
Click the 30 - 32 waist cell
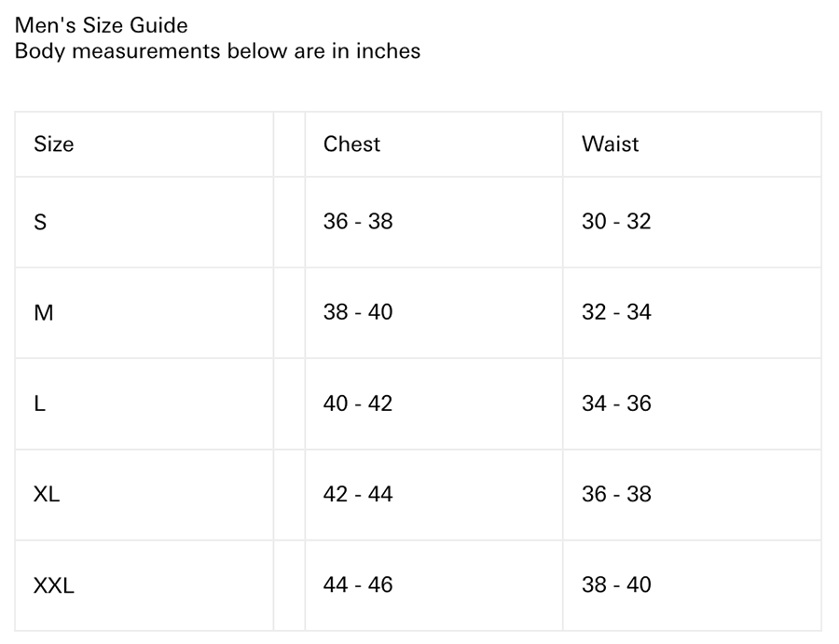tap(616, 222)
